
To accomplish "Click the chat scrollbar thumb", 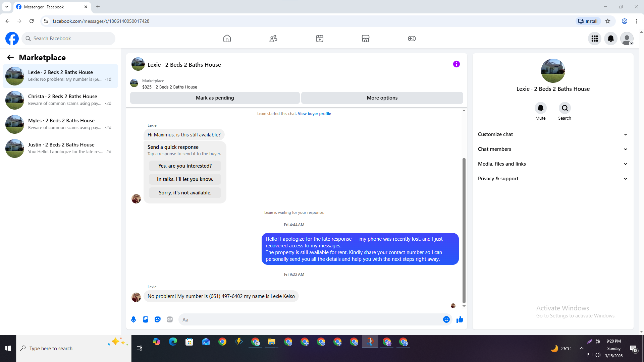I will [464, 231].
